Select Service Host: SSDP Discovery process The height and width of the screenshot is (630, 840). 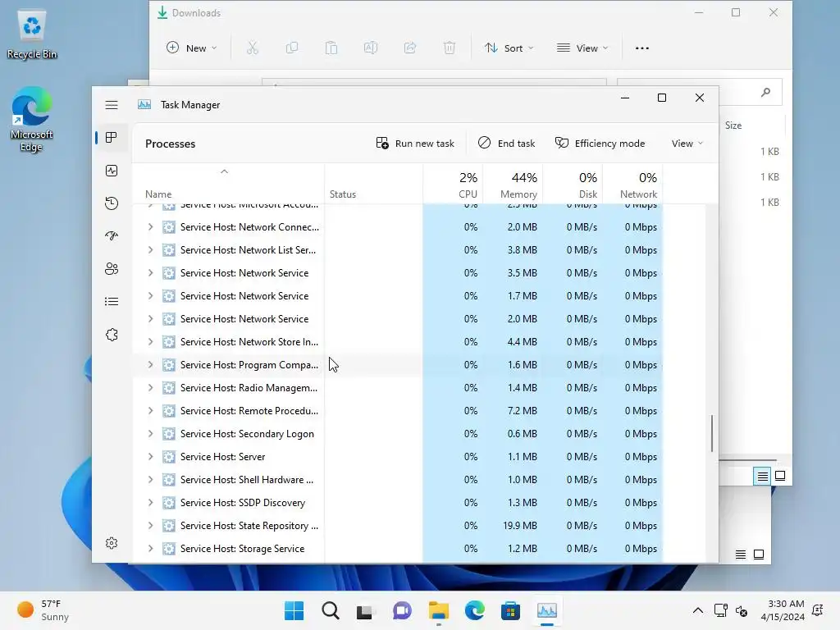398,503
